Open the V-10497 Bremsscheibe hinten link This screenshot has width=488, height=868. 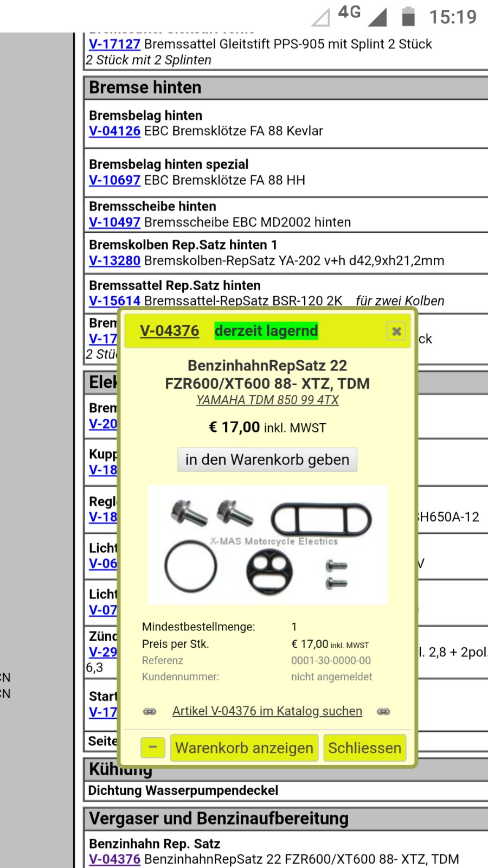114,222
